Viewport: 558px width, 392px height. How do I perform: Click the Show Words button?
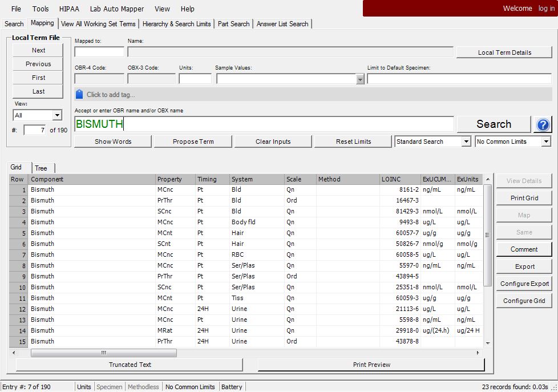click(113, 142)
